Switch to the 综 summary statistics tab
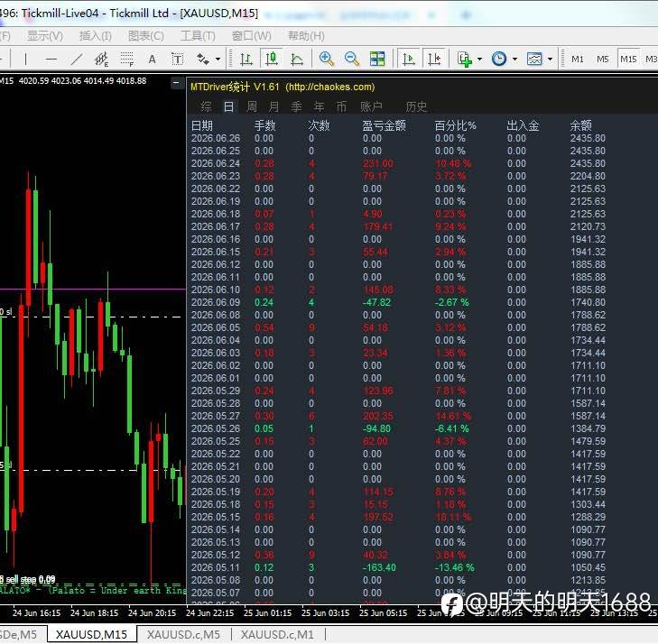658x644 pixels. [206, 106]
